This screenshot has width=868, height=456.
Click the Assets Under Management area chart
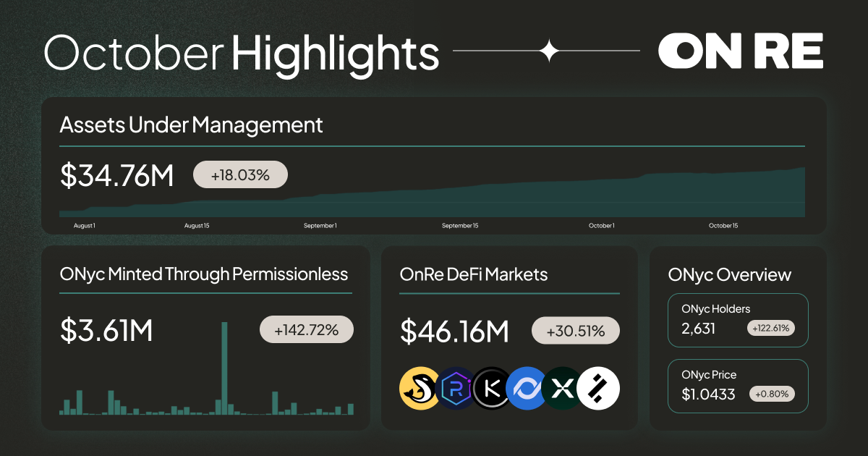432,194
